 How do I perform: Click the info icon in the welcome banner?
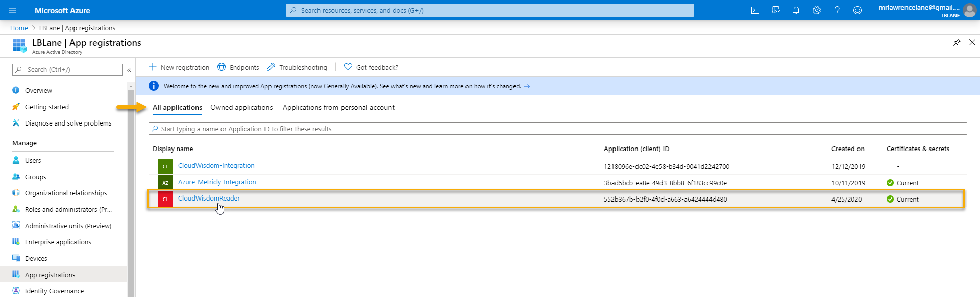(154, 86)
